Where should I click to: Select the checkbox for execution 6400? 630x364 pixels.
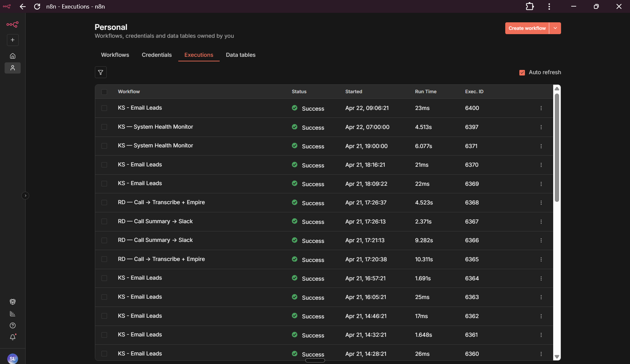pyautogui.click(x=104, y=108)
